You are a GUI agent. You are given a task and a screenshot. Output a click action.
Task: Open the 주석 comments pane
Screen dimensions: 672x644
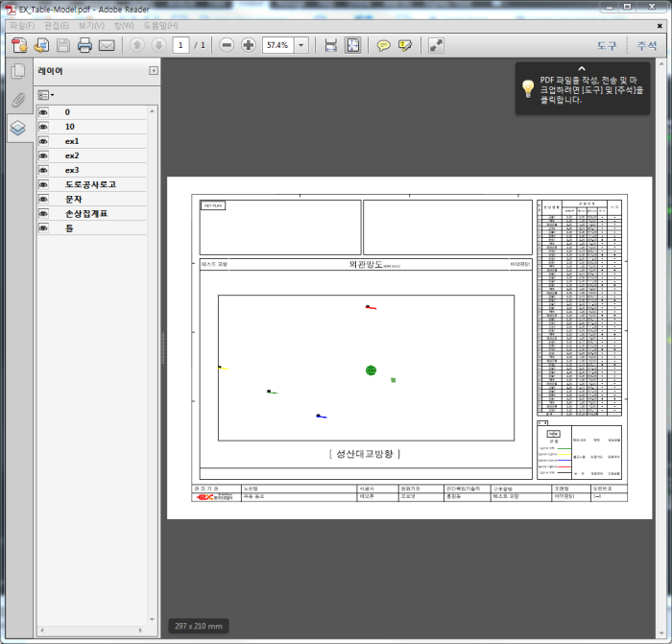coord(646,45)
